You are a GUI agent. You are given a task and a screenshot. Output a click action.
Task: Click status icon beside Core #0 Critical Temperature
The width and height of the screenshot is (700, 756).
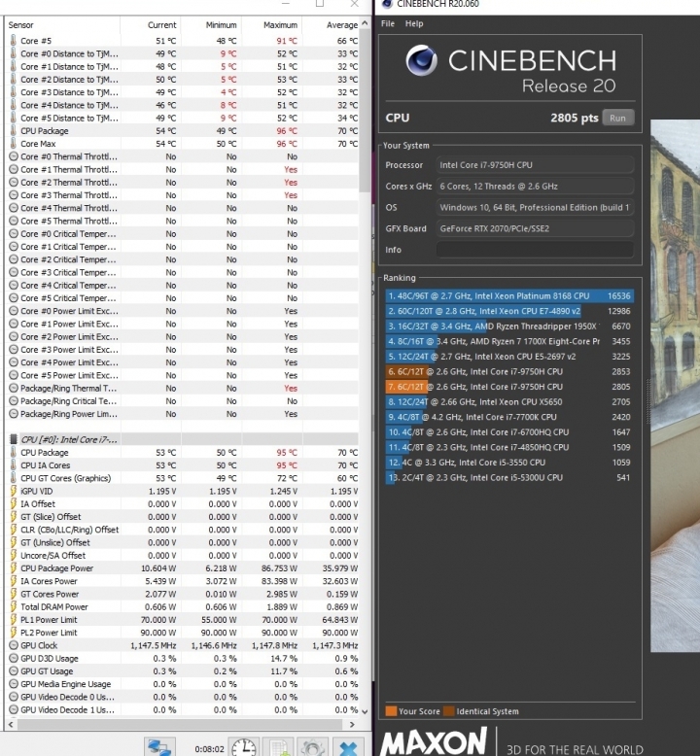pos(14,234)
